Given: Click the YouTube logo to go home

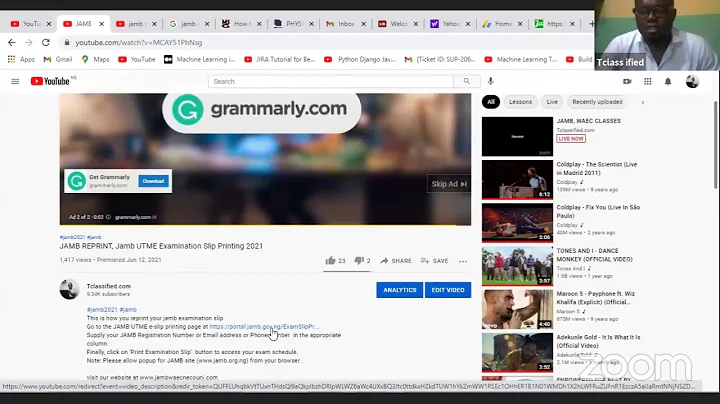Looking at the screenshot, I should click(50, 81).
